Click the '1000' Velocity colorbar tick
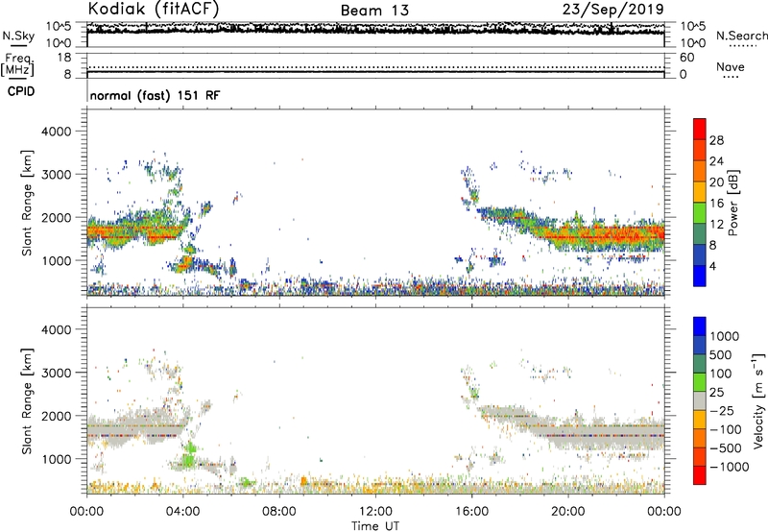The height and width of the screenshot is (532, 768). pos(724,336)
